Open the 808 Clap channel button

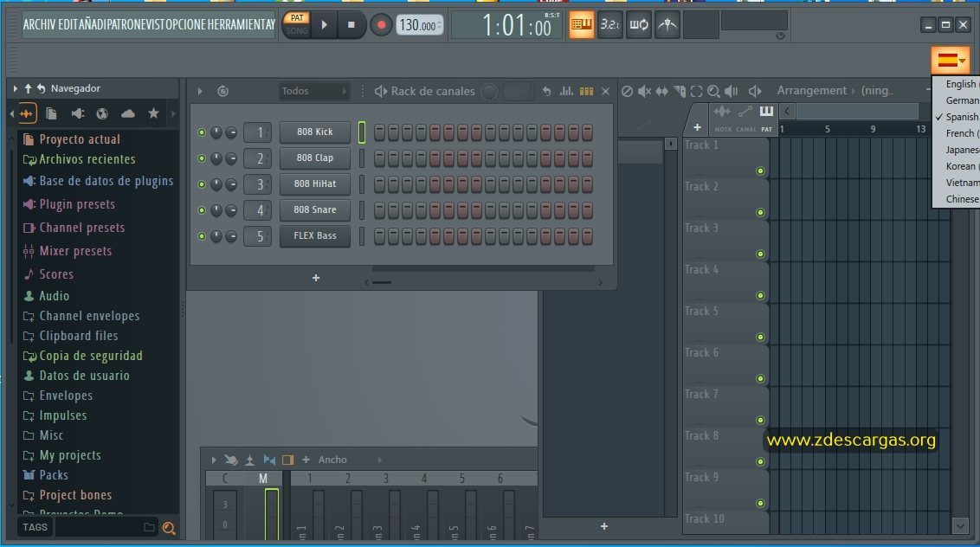[x=315, y=158]
